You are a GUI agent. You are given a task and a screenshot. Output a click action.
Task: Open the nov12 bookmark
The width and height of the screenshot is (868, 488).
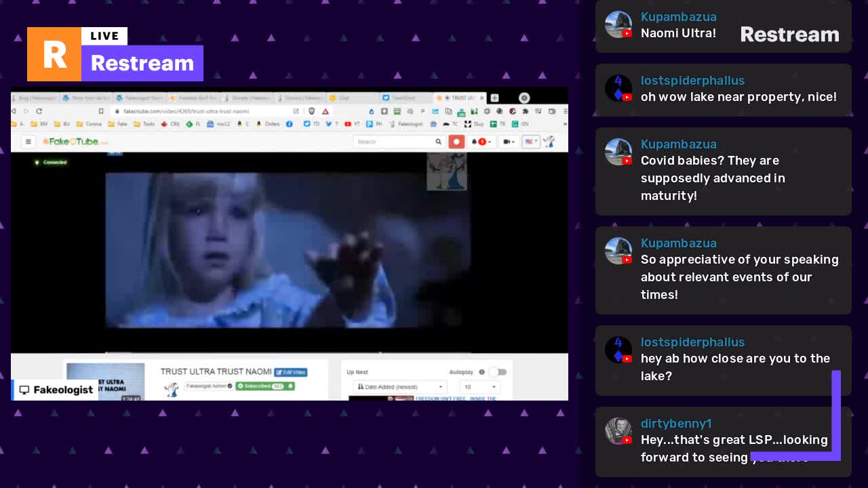(218, 124)
